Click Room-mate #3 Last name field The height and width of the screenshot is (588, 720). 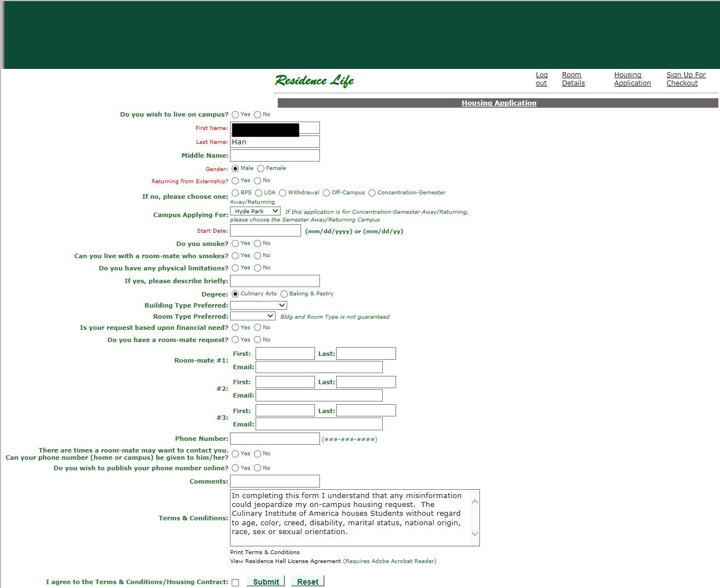[x=366, y=410]
